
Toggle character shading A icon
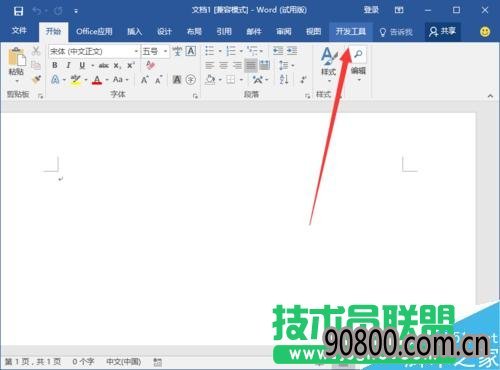[x=177, y=80]
